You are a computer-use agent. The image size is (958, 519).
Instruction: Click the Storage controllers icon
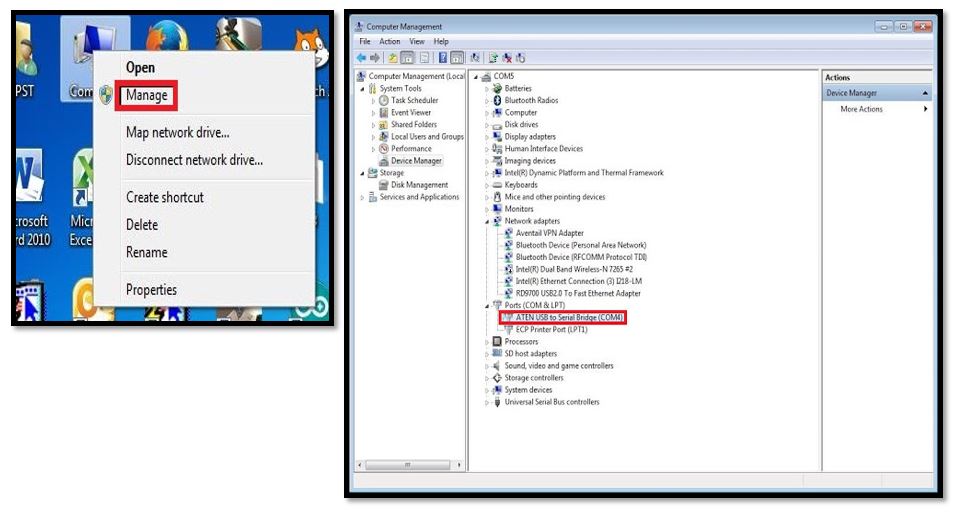[497, 378]
